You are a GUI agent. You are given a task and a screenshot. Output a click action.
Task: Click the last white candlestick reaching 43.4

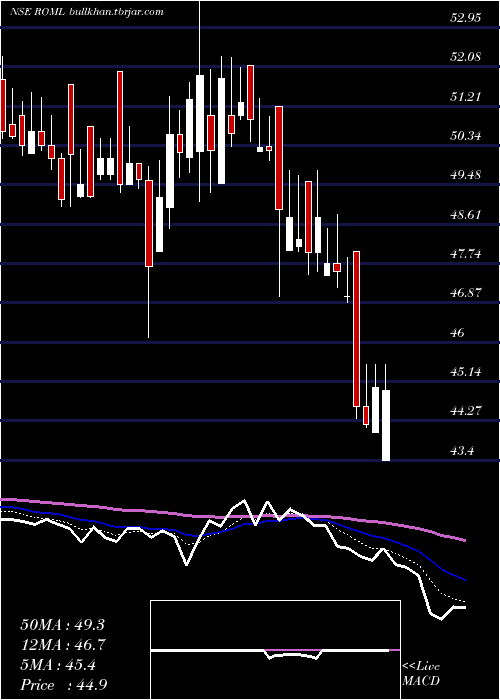(x=386, y=425)
